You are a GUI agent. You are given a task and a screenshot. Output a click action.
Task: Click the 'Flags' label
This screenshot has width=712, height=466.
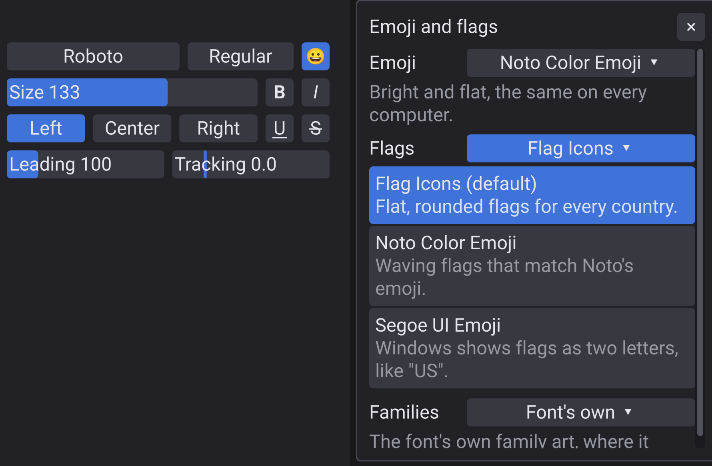coord(391,149)
